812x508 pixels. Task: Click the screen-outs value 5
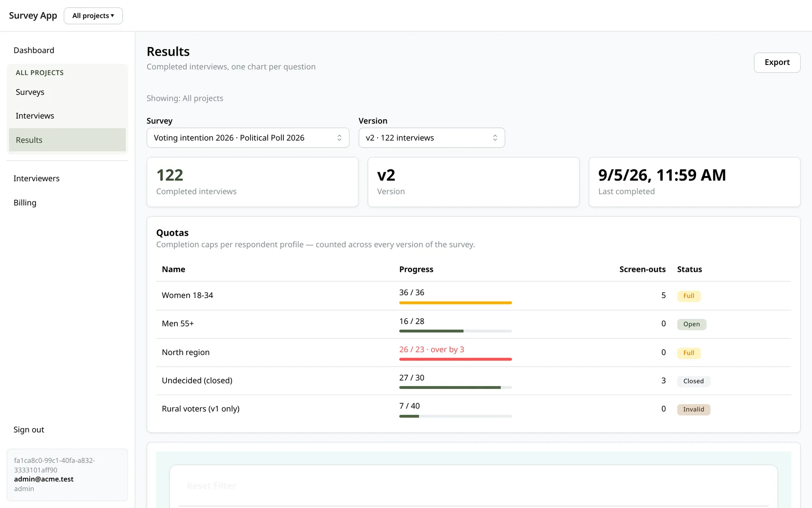point(664,295)
